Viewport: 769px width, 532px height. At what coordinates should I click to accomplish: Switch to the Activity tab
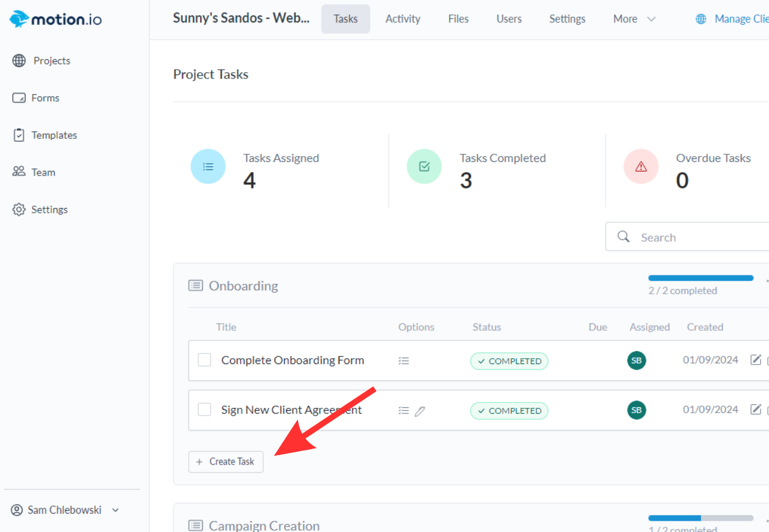403,19
